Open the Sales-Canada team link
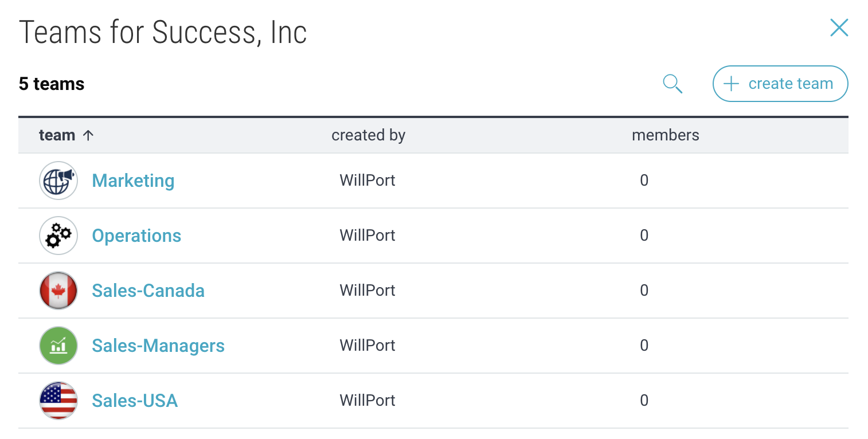868x439 pixels. coord(148,291)
